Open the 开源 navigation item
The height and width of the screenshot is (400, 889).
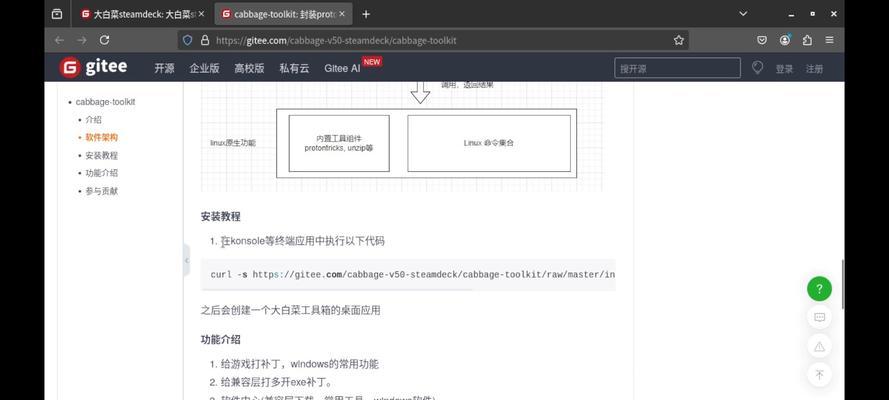tap(164, 69)
